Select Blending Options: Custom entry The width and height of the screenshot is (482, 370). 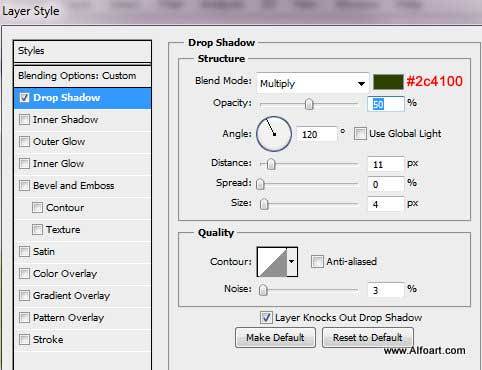[x=82, y=76]
